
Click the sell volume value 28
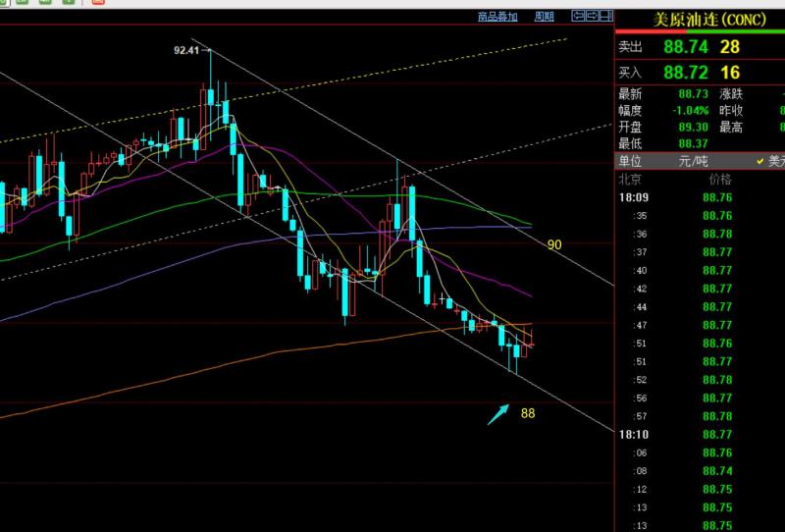click(x=730, y=47)
